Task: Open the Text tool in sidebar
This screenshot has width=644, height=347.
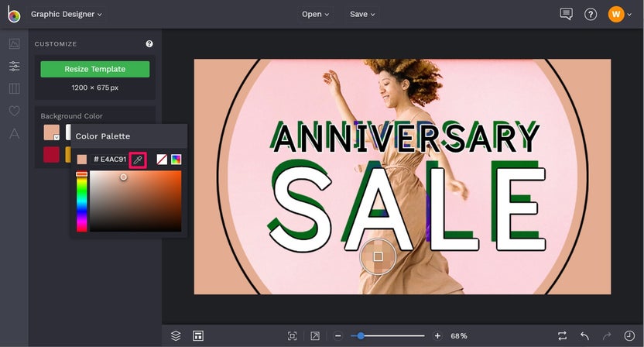Action: click(x=14, y=134)
